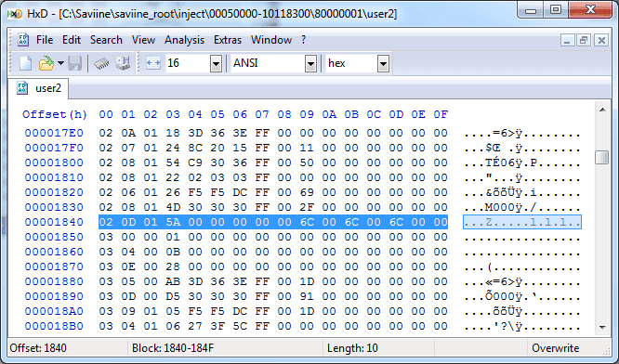Open the bytes per row dropdown
This screenshot has width=619, height=364.
[x=216, y=63]
